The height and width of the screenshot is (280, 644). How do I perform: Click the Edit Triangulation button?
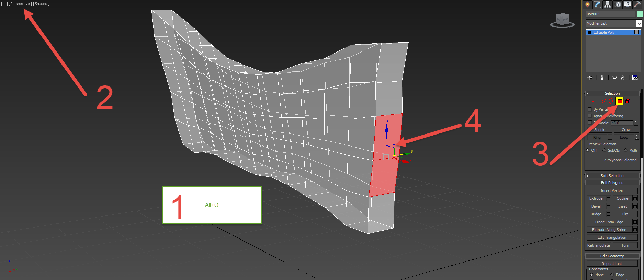point(612,237)
